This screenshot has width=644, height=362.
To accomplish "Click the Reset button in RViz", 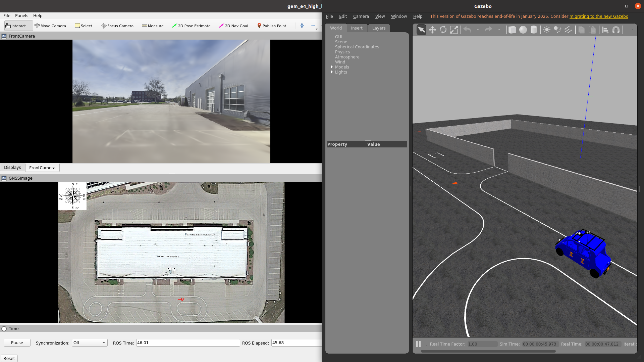I will pyautogui.click(x=9, y=358).
